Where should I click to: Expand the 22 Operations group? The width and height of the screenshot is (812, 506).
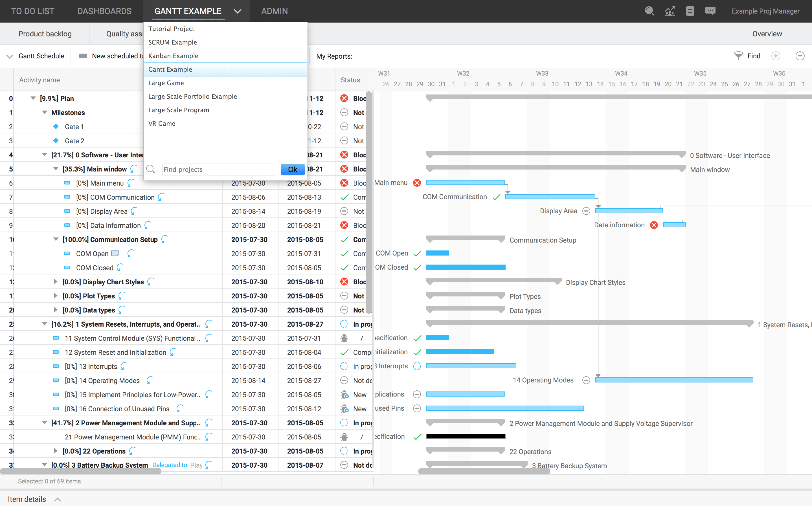coord(56,451)
